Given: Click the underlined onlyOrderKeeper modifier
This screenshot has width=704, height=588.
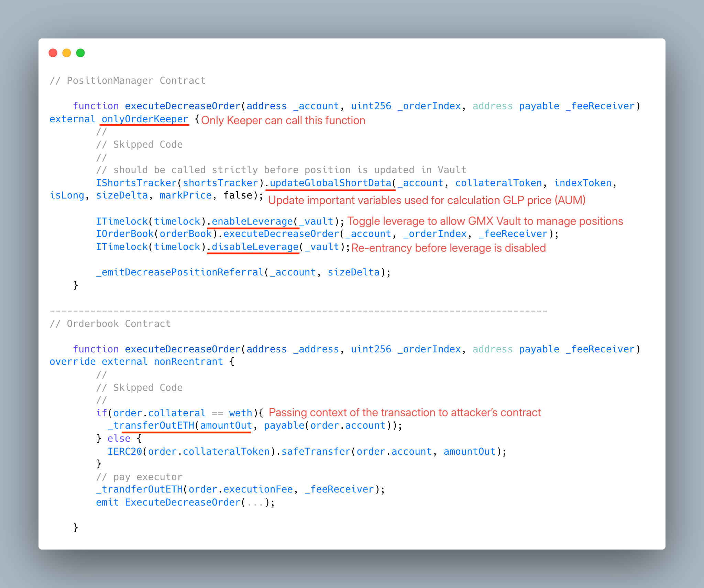Looking at the screenshot, I should [x=145, y=119].
